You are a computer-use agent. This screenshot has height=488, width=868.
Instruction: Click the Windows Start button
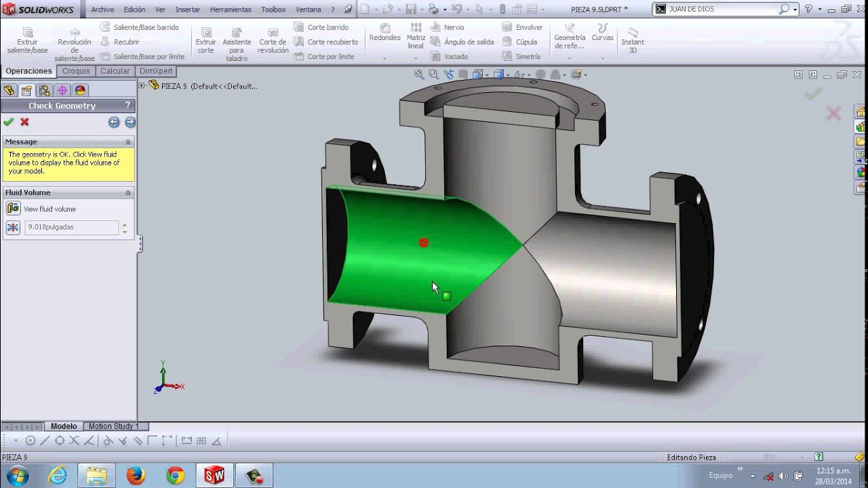pos(18,475)
